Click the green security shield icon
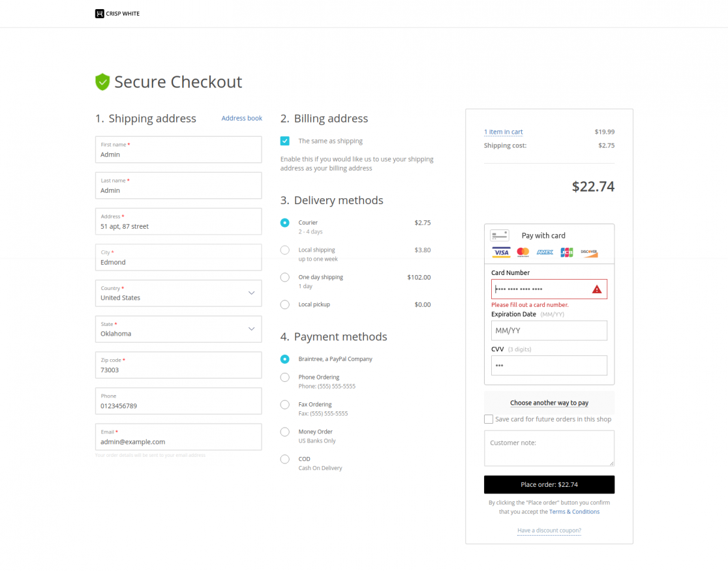 click(x=102, y=81)
